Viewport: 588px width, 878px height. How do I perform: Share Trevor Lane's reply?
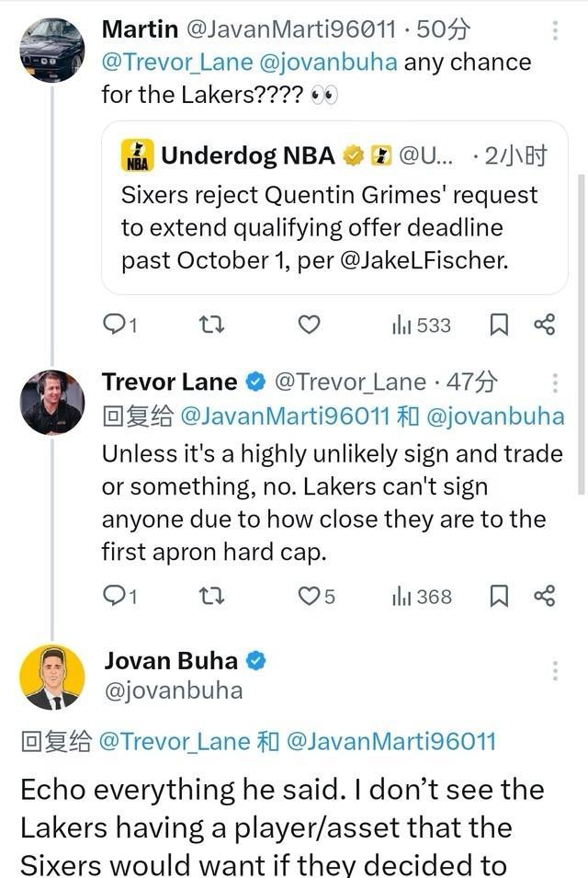point(545,597)
